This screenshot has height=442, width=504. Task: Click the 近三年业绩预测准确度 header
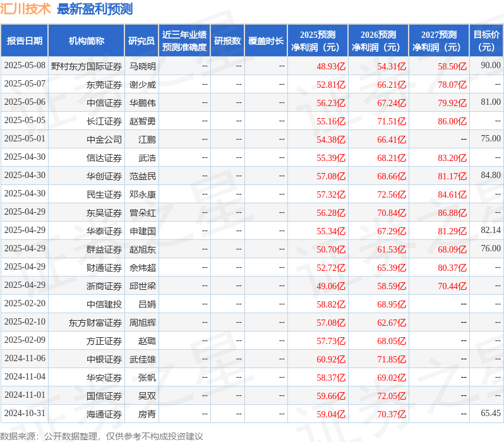coord(184,41)
